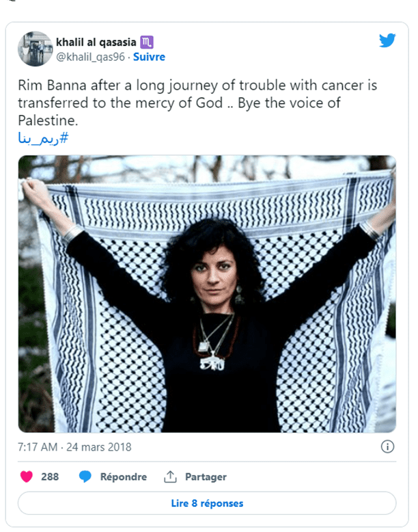Image resolution: width=418 pixels, height=532 pixels.
Task: Open the Twitter bird logo
Action: pyautogui.click(x=387, y=40)
